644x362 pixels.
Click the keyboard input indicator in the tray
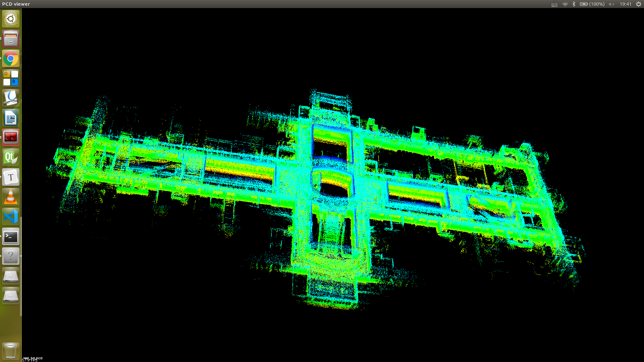pyautogui.click(x=554, y=4)
